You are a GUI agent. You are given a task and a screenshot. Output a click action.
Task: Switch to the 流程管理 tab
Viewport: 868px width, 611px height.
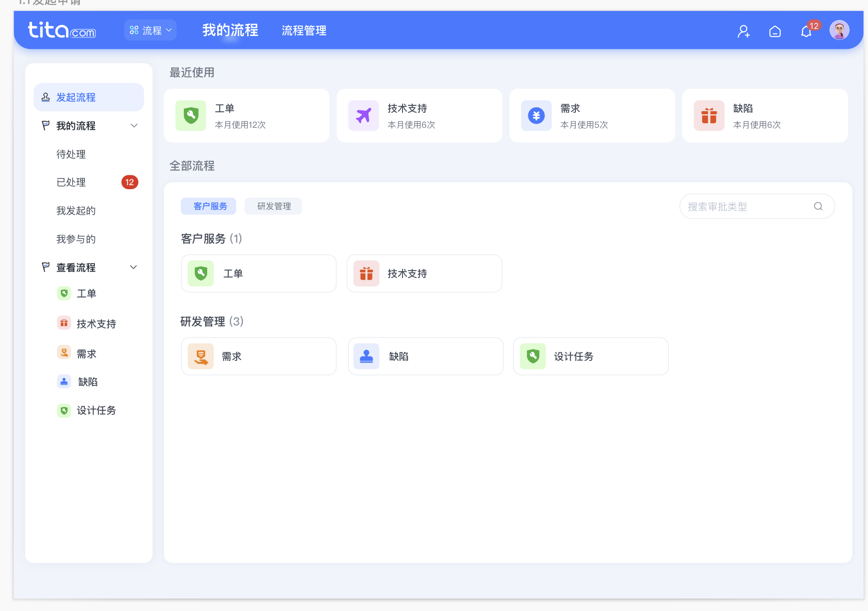point(304,30)
